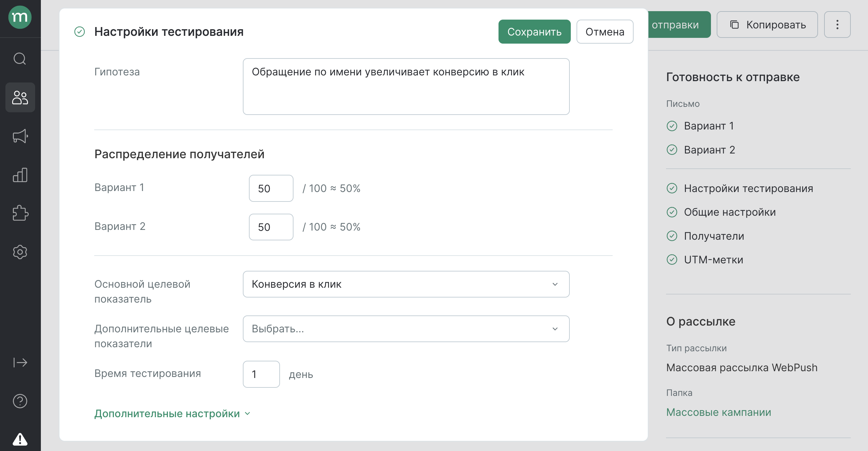Click the Копировать button
Image resolution: width=868 pixels, height=451 pixels.
point(767,25)
